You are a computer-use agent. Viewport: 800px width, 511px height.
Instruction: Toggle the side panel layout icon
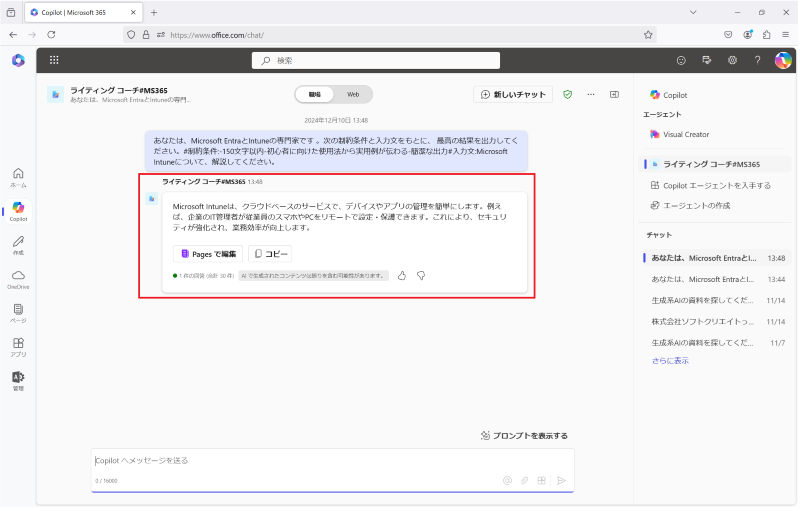[614, 94]
